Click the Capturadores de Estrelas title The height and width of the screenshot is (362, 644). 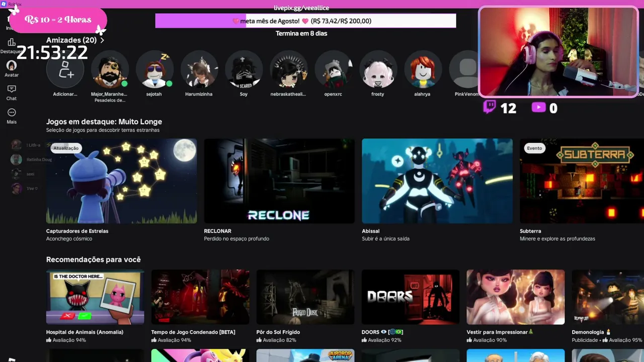(77, 231)
